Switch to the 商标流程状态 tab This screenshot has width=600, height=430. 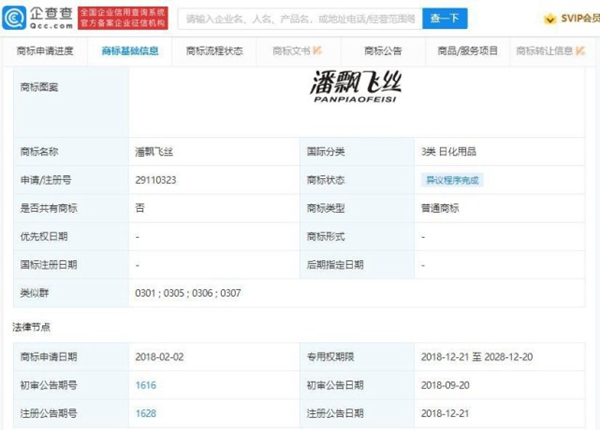click(x=214, y=51)
